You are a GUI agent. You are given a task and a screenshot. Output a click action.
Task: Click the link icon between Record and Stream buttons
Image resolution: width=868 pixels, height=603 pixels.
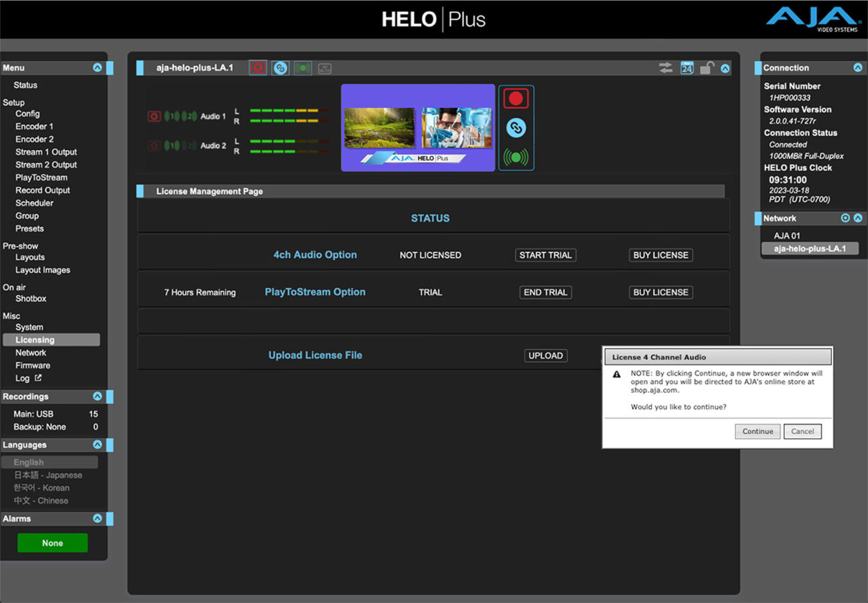point(516,128)
